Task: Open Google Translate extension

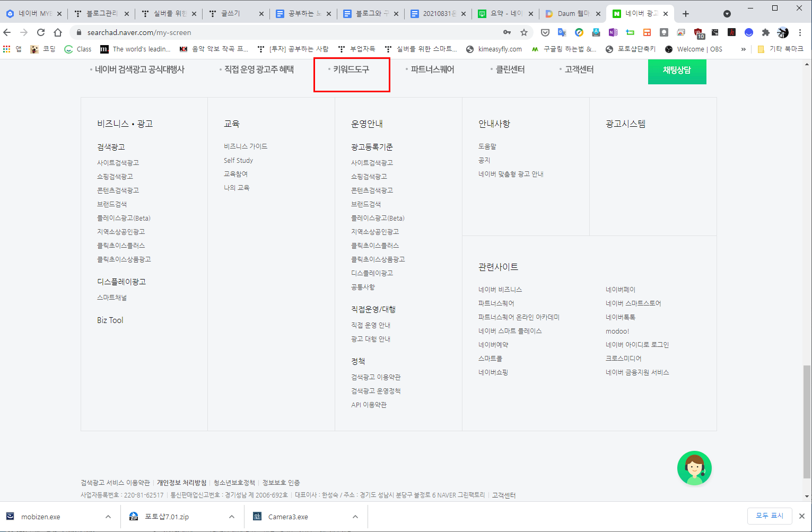Action: tap(562, 32)
